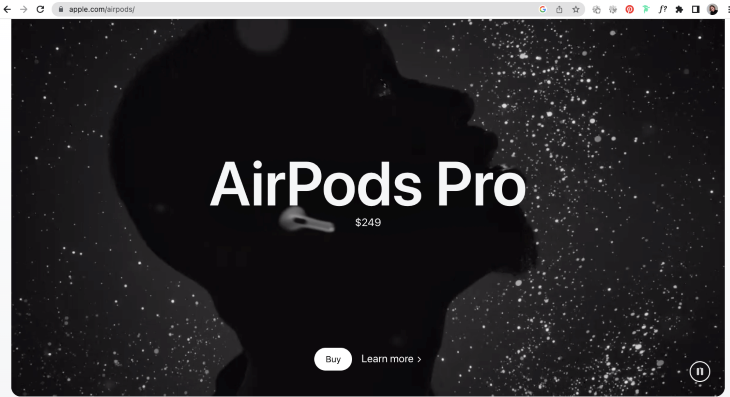Pause the hero background video
The width and height of the screenshot is (730, 397).
coord(699,371)
